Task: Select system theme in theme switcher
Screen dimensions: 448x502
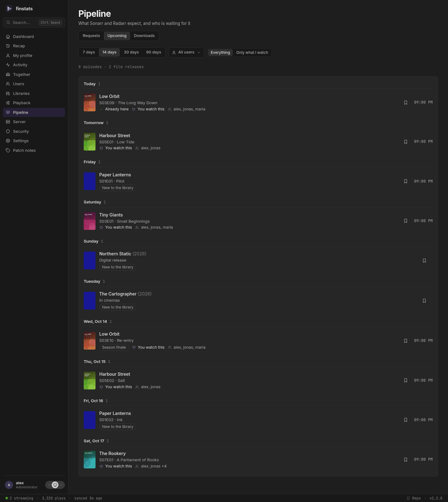Action: coord(55,485)
